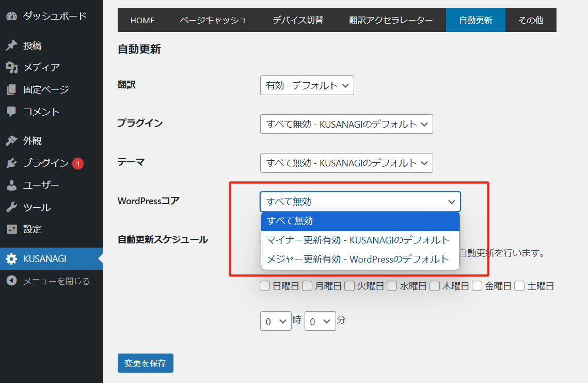
Task: Open the コメント (Comments) icon
Action: (x=11, y=112)
